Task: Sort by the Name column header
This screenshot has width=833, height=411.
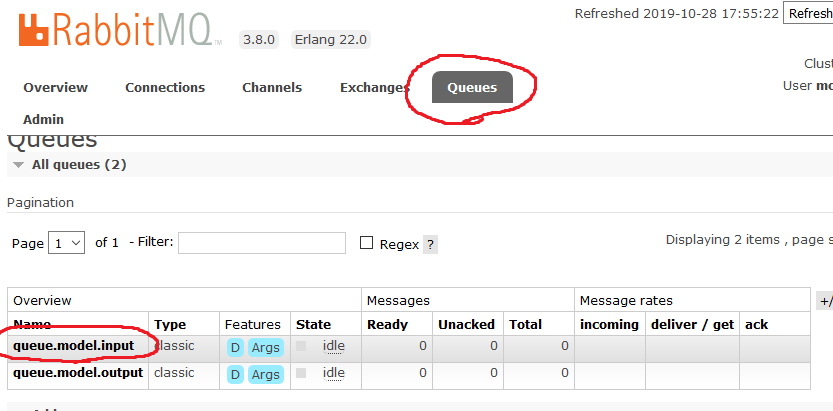Action: pos(32,324)
